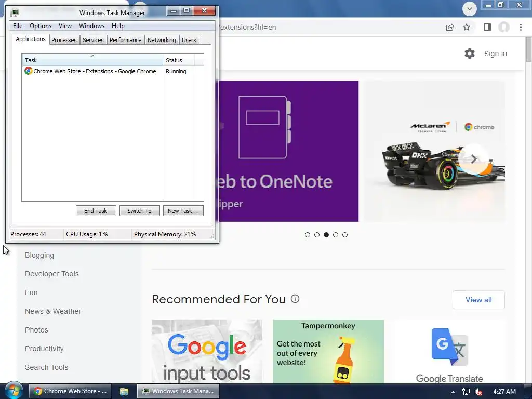Toggle Chrome side panel icon
Screen dimensions: 532x399
pyautogui.click(x=487, y=27)
